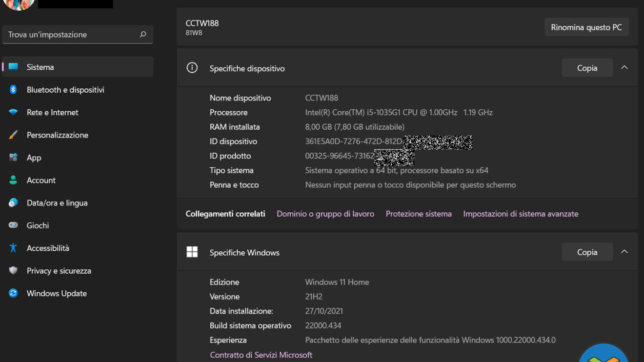Collapse the Specifiche dispositivo section
Viewport: 644px width, 362px height.
click(x=624, y=68)
